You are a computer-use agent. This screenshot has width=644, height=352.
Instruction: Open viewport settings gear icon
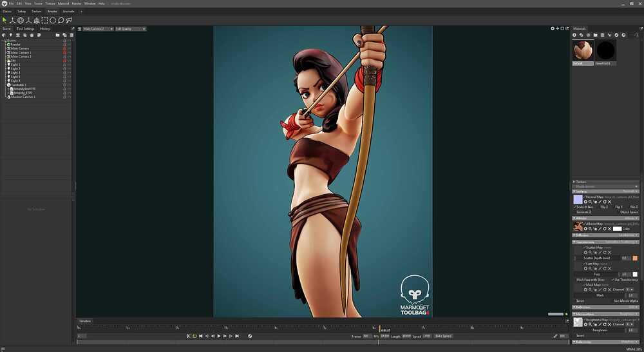[553, 28]
